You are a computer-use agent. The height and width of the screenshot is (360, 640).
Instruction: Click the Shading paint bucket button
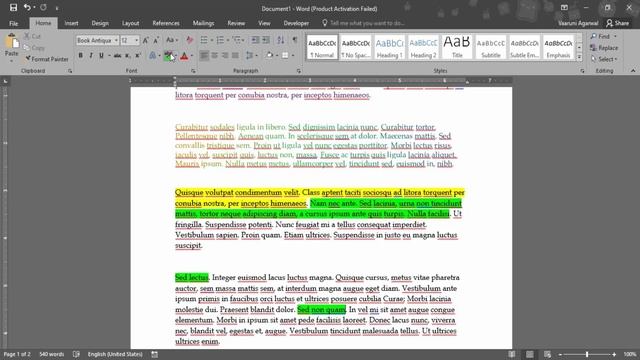269,56
